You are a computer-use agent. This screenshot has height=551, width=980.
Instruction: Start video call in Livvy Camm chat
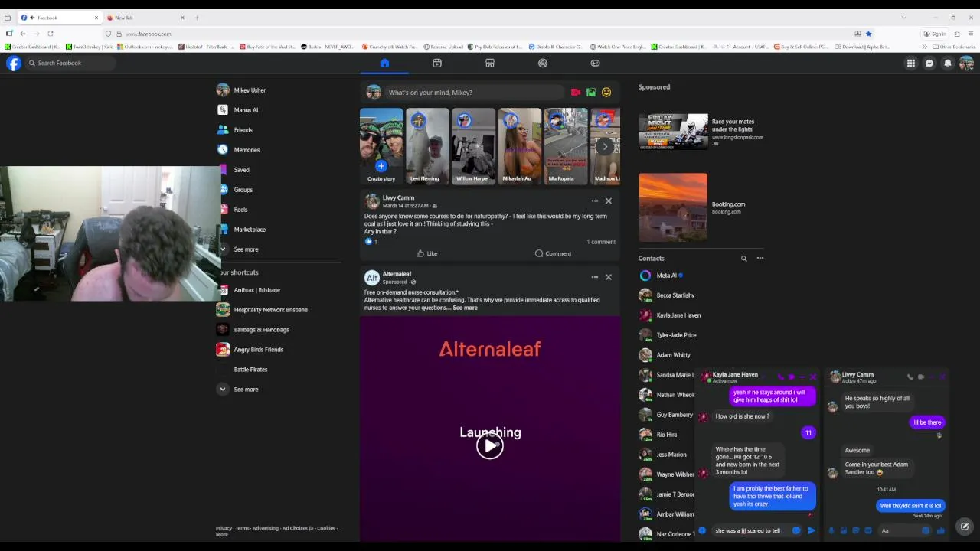coord(920,377)
